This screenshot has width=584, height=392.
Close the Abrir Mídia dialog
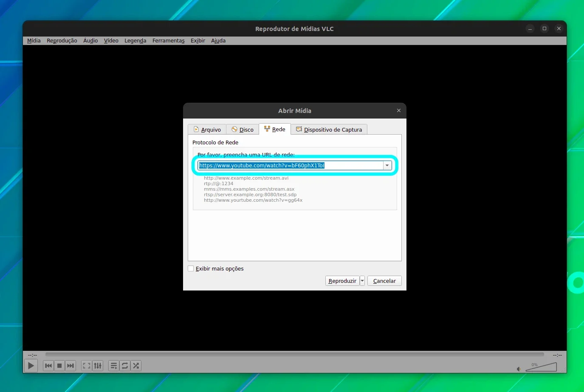pyautogui.click(x=399, y=110)
